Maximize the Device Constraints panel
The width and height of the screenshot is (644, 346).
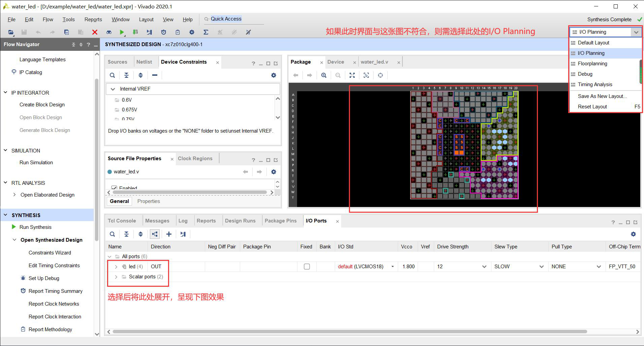[x=268, y=63]
